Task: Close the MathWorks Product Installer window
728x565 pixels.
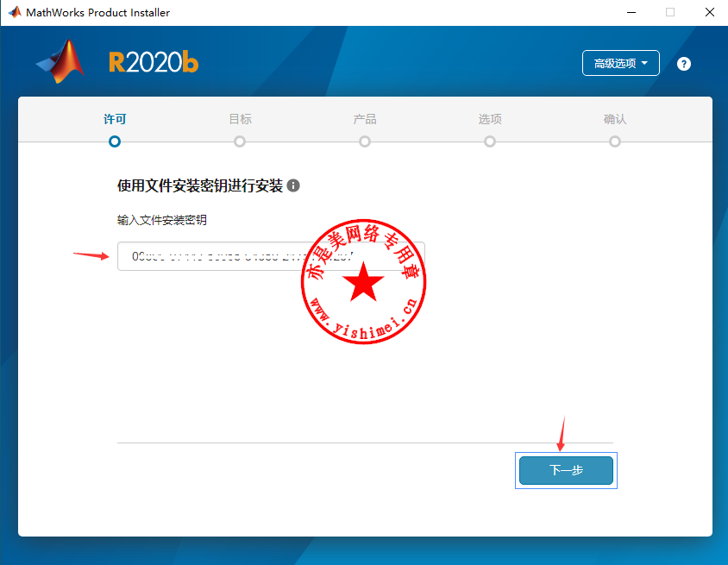Action: click(709, 13)
